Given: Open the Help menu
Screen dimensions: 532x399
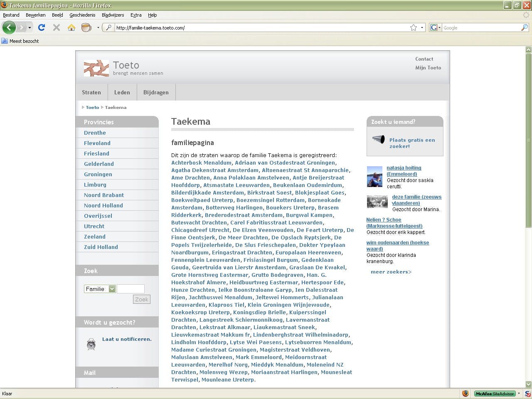Looking at the screenshot, I should (x=153, y=15).
